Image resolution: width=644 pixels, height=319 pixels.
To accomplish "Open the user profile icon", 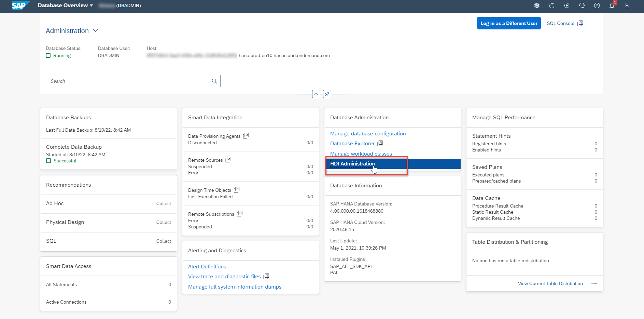I will pyautogui.click(x=627, y=5).
